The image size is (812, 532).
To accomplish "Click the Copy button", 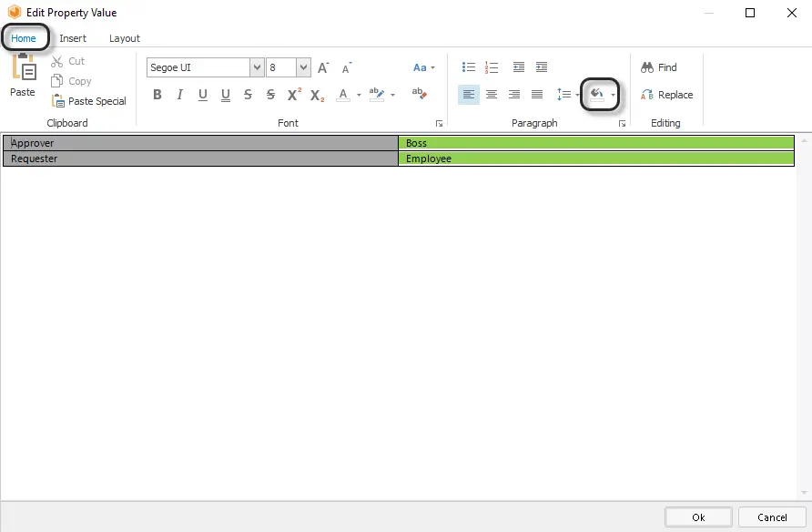I will pyautogui.click(x=71, y=81).
